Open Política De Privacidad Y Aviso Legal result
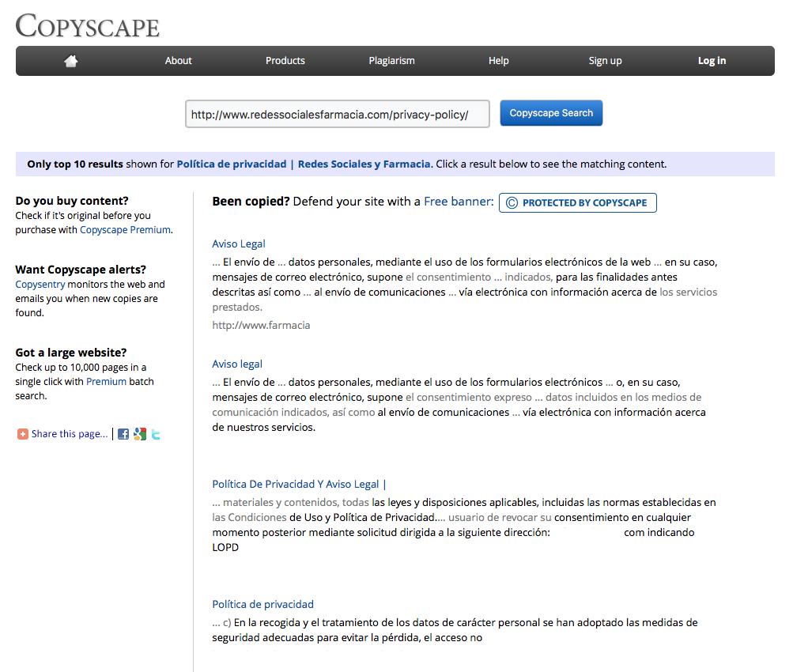This screenshot has width=793, height=672. pyautogui.click(x=299, y=484)
